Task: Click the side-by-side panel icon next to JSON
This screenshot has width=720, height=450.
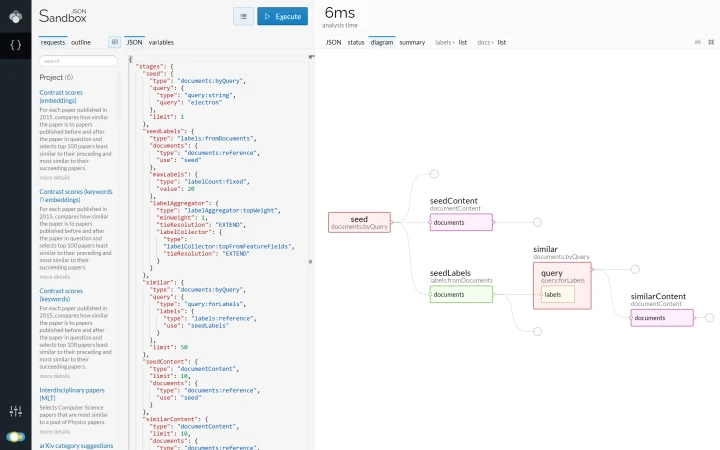Action: [115, 42]
